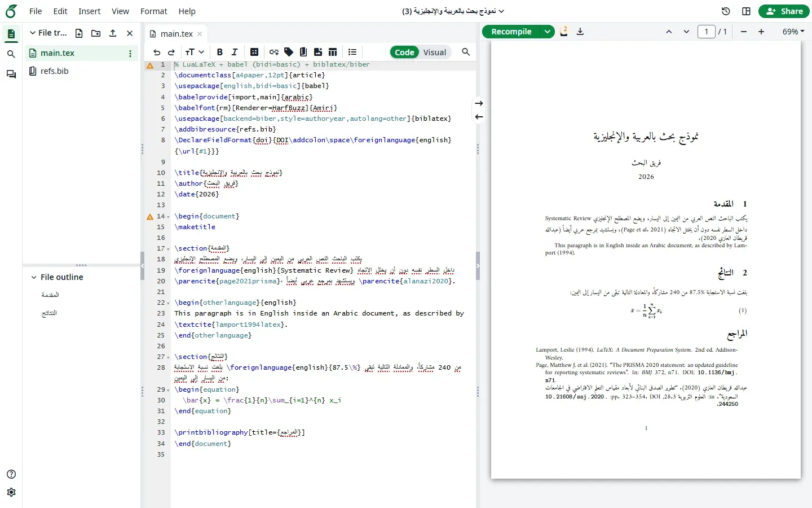The width and height of the screenshot is (812, 508).
Task: Open the review chat panel icon
Action: point(11,75)
